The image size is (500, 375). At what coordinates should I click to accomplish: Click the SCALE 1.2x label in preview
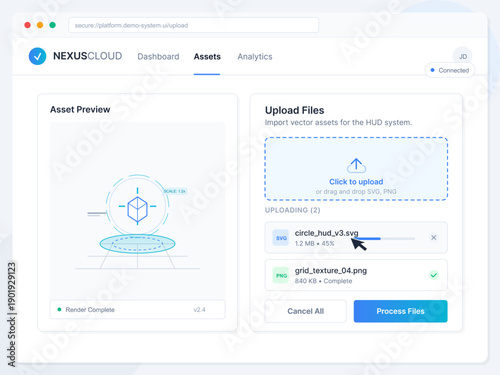tap(174, 191)
